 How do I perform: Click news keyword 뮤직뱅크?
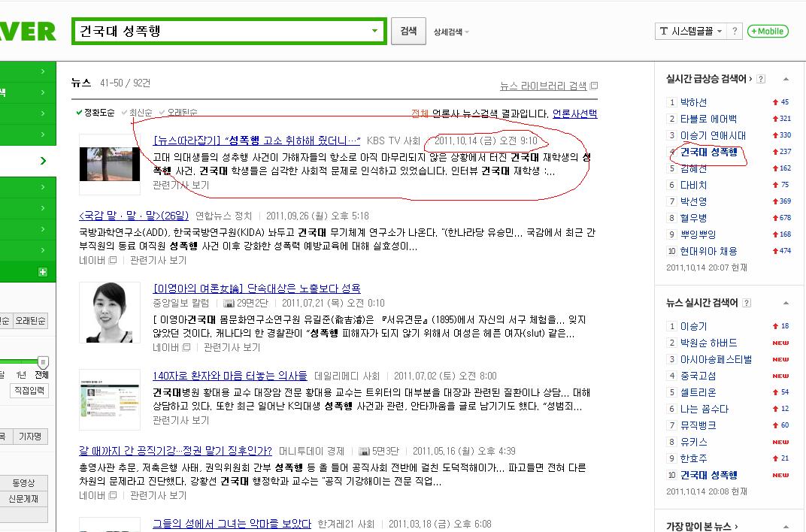698,425
